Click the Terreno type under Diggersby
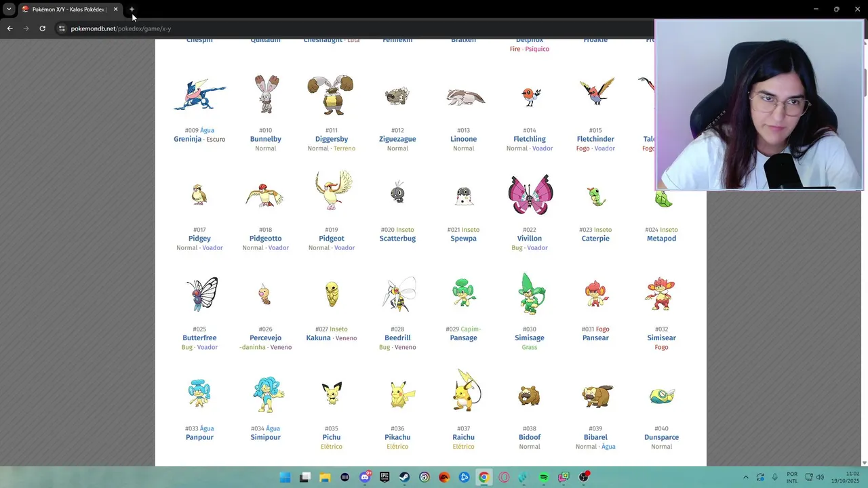The width and height of the screenshot is (868, 488). click(x=344, y=148)
